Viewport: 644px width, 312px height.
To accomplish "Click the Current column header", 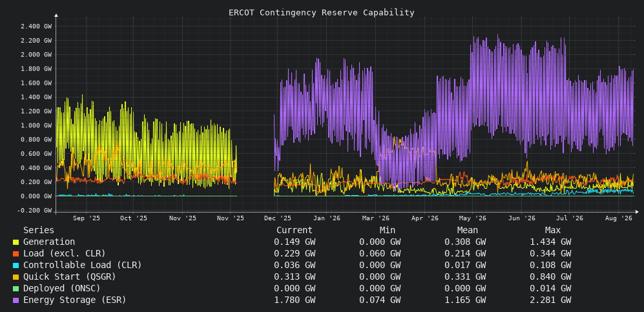I will pyautogui.click(x=295, y=231).
